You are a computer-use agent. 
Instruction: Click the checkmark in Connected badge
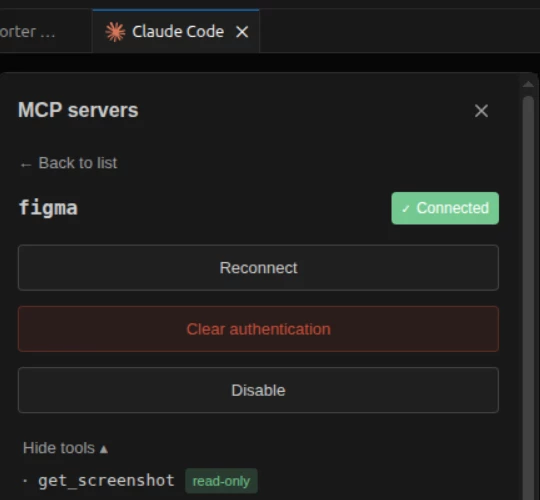tap(406, 209)
